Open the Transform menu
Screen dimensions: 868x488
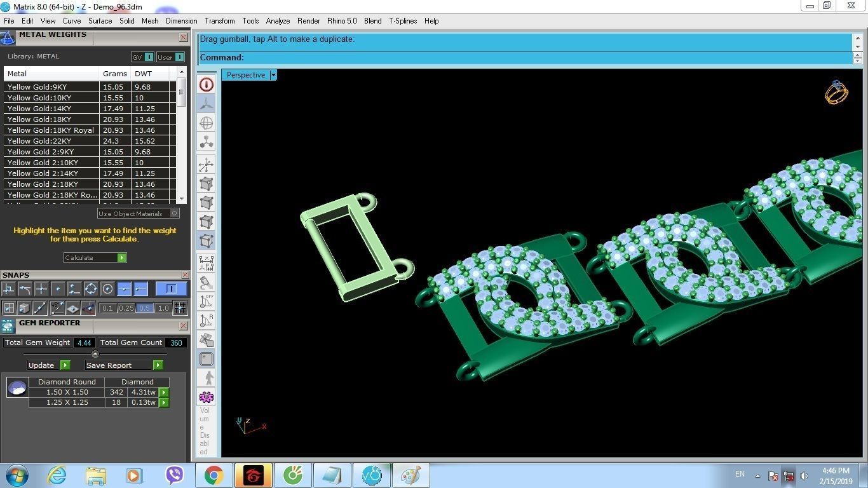[x=220, y=21]
